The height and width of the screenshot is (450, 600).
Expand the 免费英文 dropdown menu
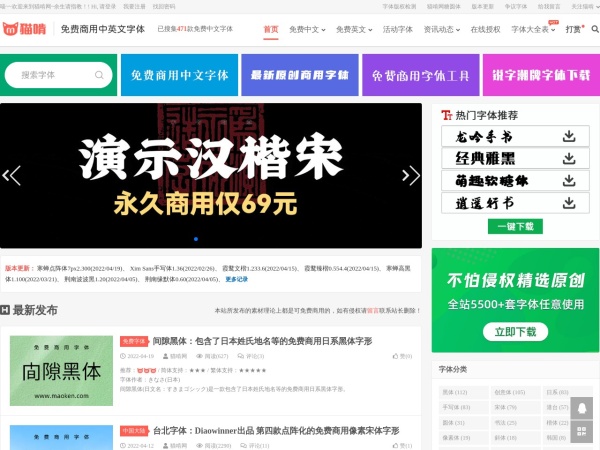[x=352, y=30]
